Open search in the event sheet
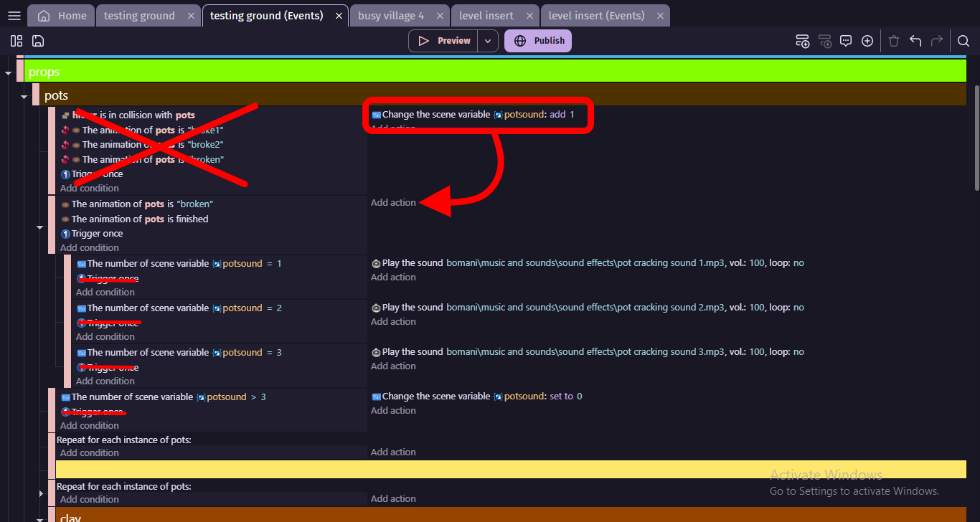The image size is (980, 522). tap(963, 41)
